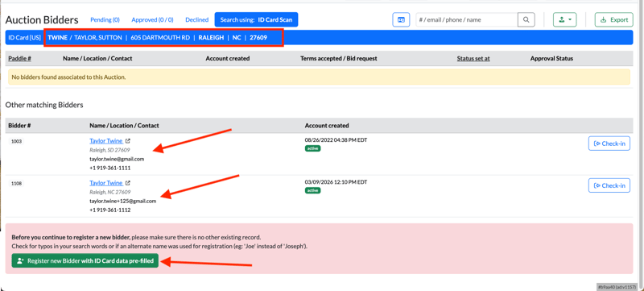644x291 pixels.
Task: Switch to the Pending (0) tab
Action: tap(105, 19)
